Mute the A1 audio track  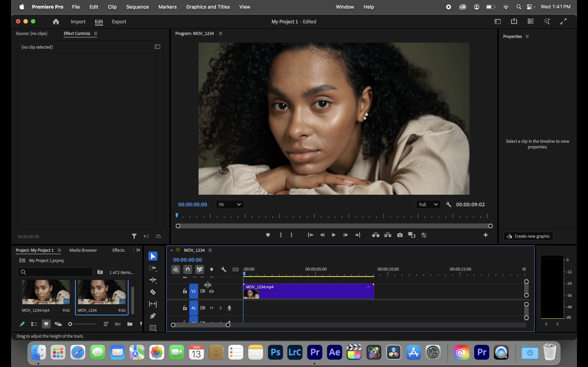[x=212, y=308]
